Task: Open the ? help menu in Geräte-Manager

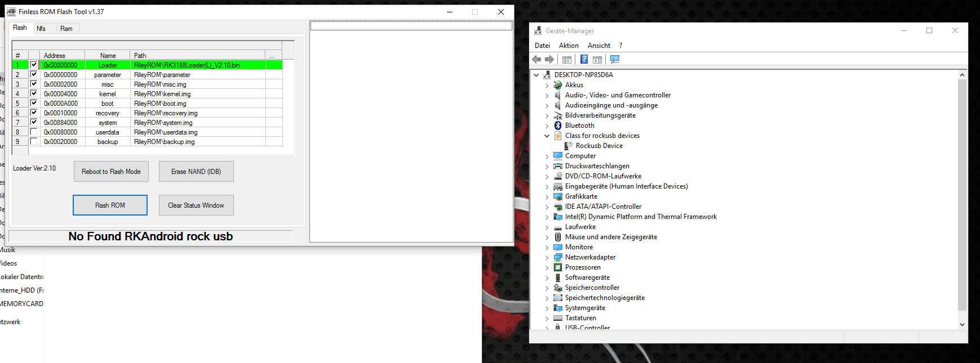Action: click(620, 46)
